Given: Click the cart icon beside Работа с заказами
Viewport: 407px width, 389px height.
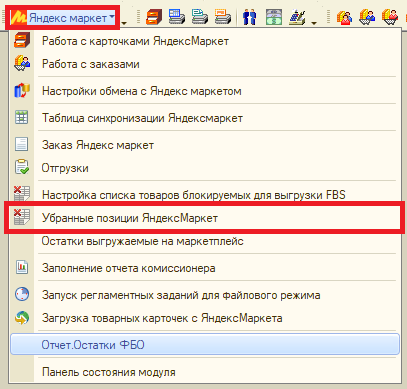Looking at the screenshot, I should pos(22,63).
